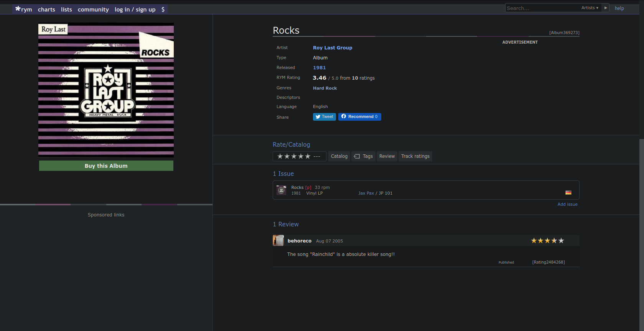The image size is (644, 331).
Task: Open the Hard Rock genre link
Action: coord(325,88)
